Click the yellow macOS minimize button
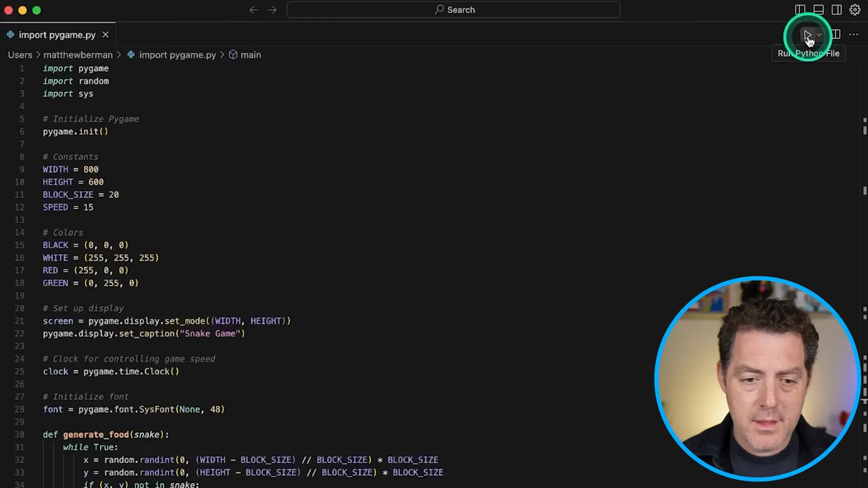The height and width of the screenshot is (488, 868). [22, 10]
